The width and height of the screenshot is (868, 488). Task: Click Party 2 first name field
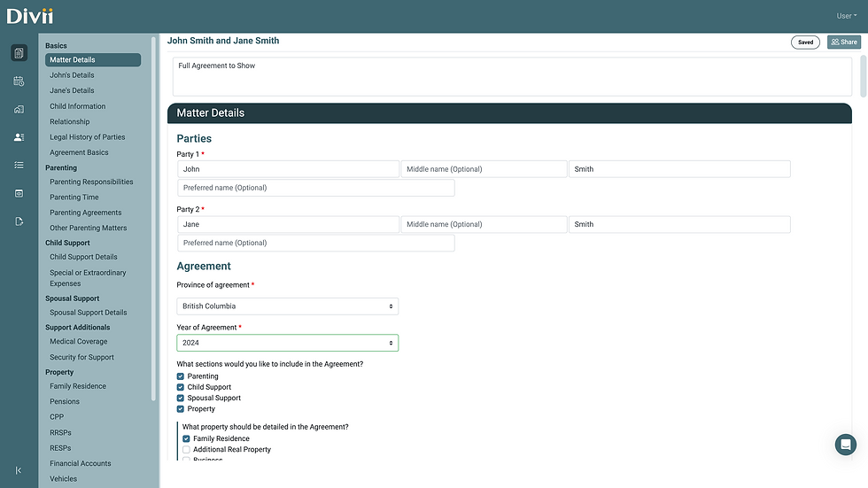pyautogui.click(x=288, y=225)
